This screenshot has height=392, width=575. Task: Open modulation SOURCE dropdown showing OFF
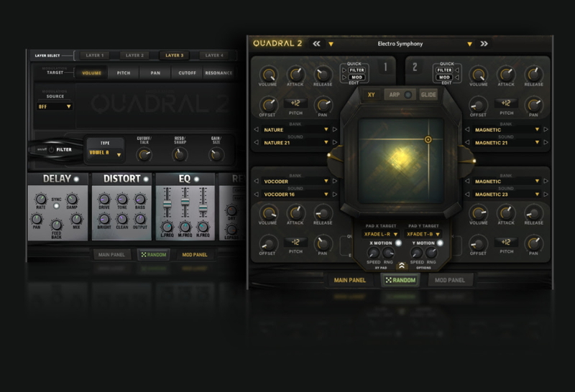click(x=55, y=106)
